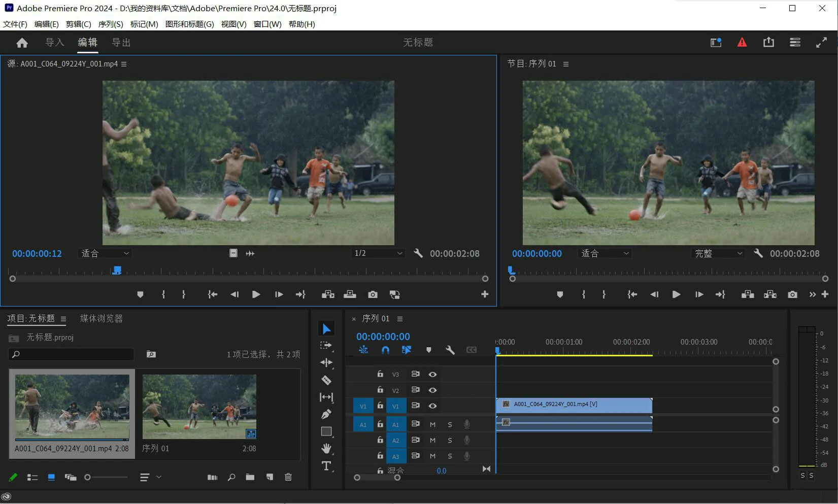Open Source monitor zoom level dropdown
Viewport: 838px width, 504px height.
pyautogui.click(x=105, y=253)
